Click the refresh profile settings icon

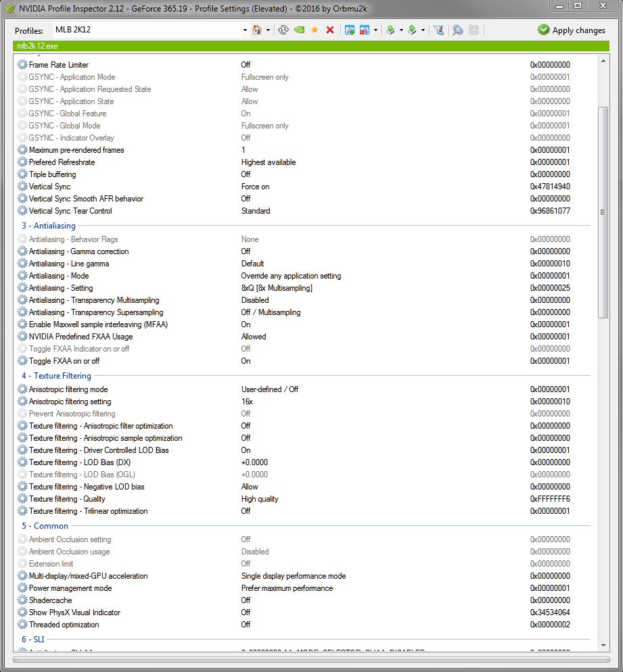[x=283, y=30]
